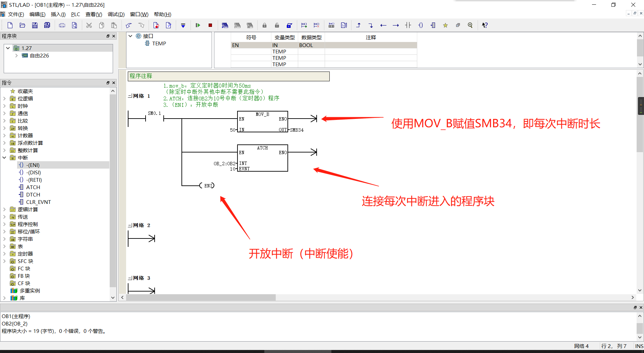644x353 pixels.
Task: Expand the 自由226 tree node
Action: (x=16, y=55)
